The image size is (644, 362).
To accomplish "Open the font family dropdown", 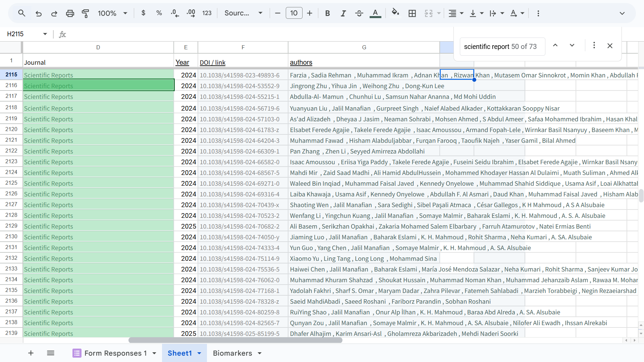I will 243,13.
